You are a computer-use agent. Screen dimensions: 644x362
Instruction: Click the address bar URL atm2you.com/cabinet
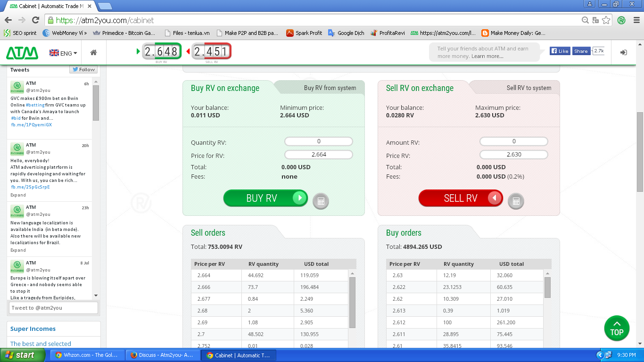105,20
